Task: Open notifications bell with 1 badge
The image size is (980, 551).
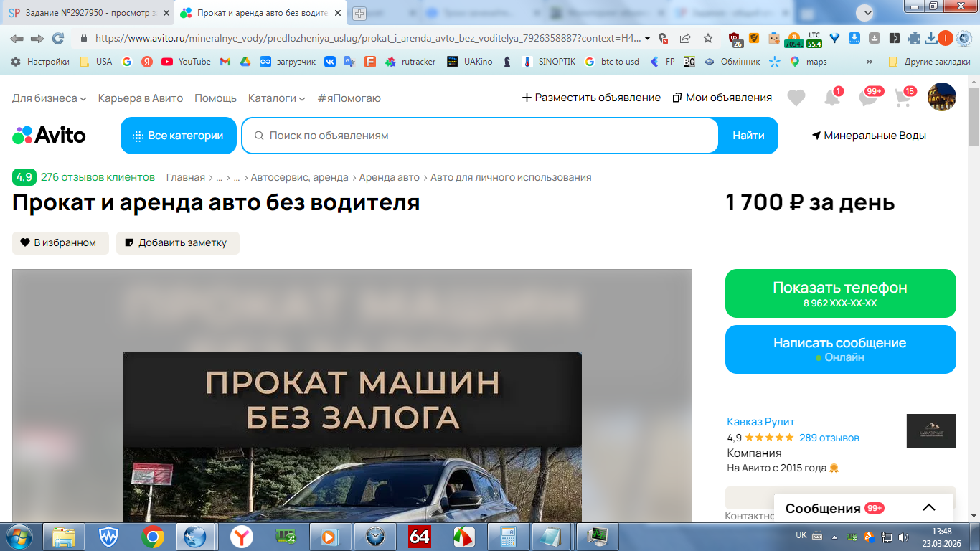Action: point(832,98)
